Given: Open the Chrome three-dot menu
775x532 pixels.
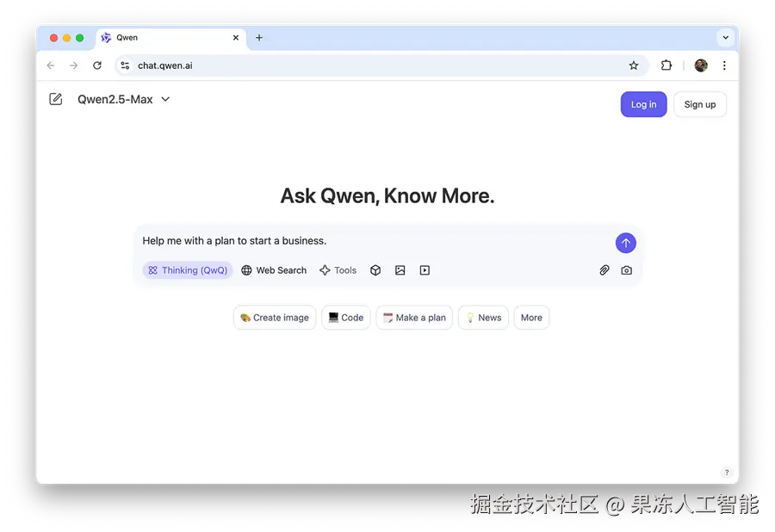Looking at the screenshot, I should coord(724,65).
